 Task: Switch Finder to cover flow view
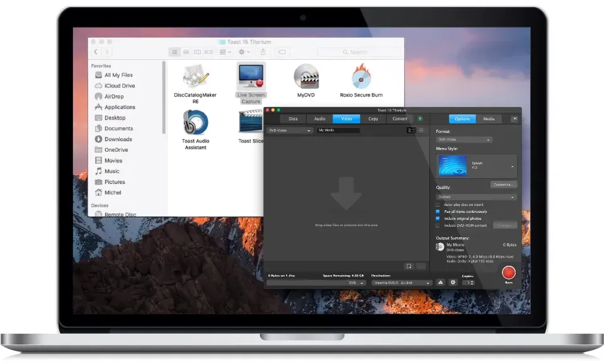(x=208, y=52)
